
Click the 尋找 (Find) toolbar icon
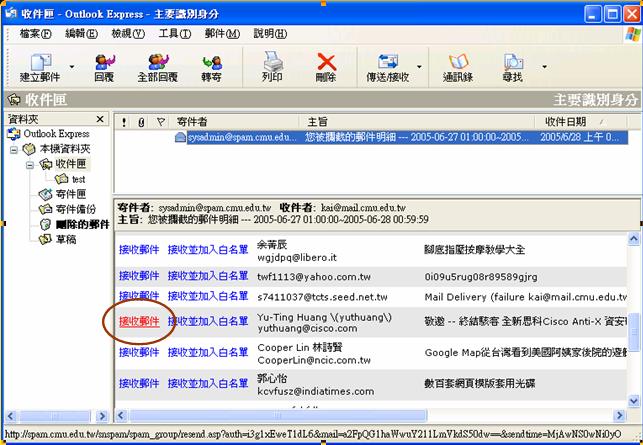[x=513, y=67]
